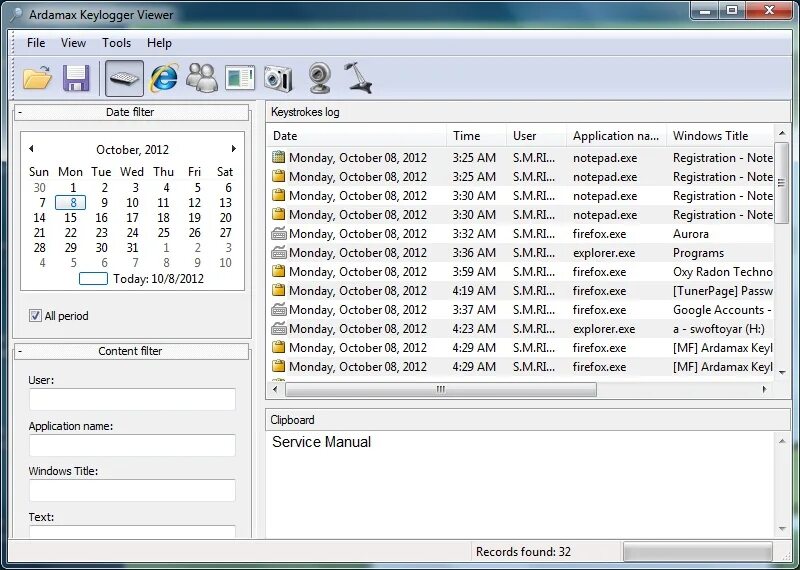Image resolution: width=800 pixels, height=570 pixels.
Task: Click in the Application name filter field
Action: (x=132, y=445)
